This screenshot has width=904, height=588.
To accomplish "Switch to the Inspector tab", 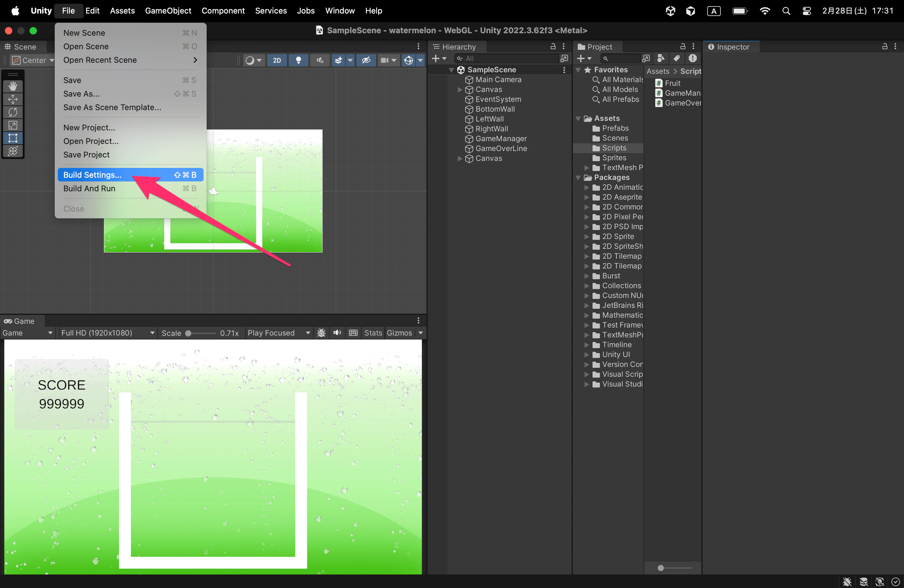I will pos(731,47).
